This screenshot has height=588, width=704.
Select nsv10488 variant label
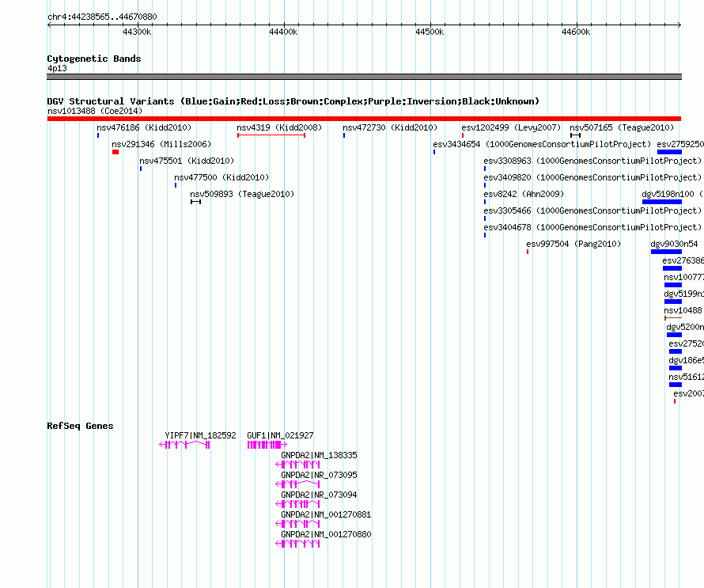[683, 310]
